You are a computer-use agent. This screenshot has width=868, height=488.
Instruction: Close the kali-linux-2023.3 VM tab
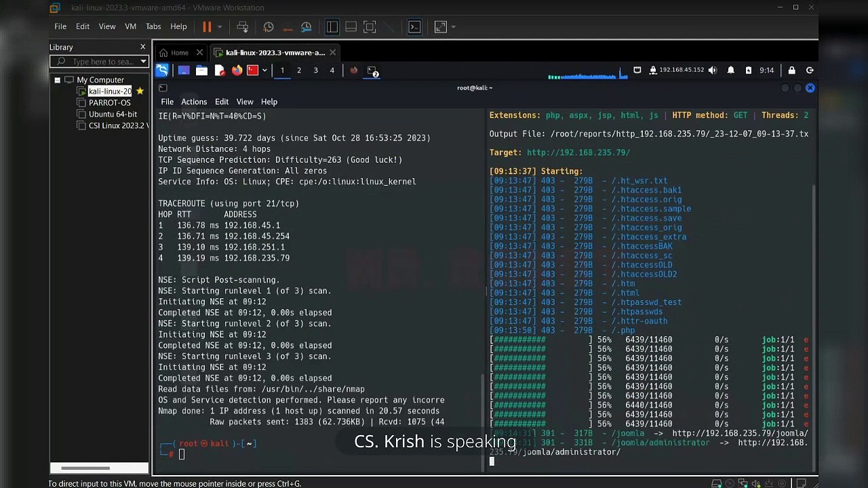[x=334, y=53]
